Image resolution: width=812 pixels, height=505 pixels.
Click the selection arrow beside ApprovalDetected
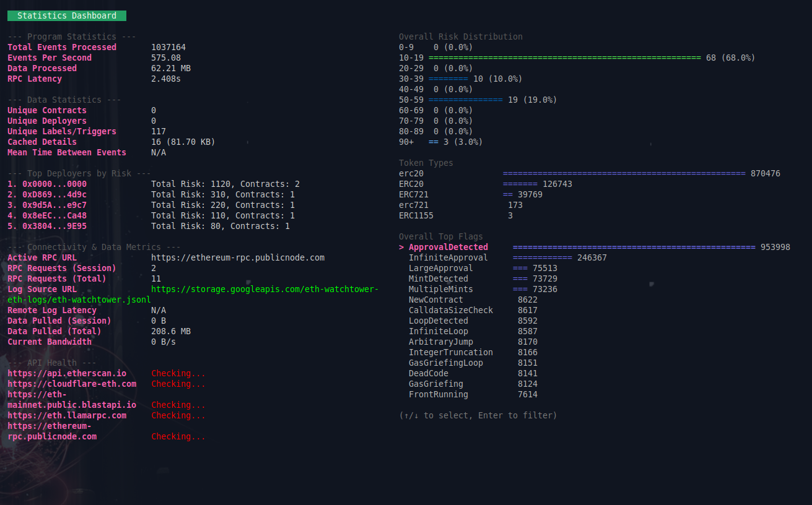(x=401, y=248)
